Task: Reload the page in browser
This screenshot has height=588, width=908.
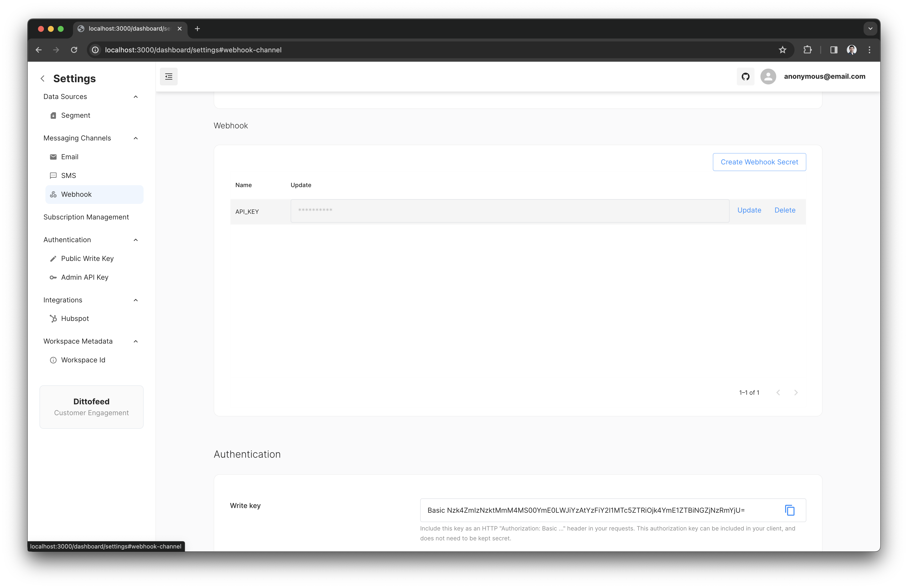Action: click(x=74, y=50)
